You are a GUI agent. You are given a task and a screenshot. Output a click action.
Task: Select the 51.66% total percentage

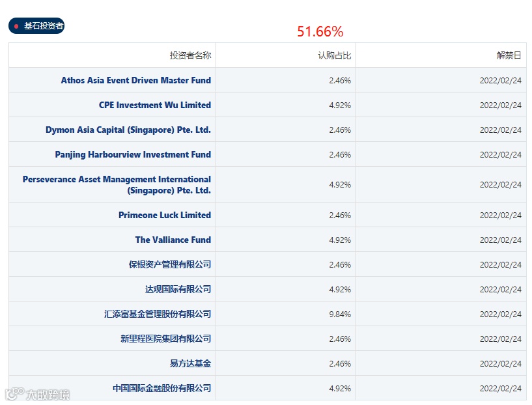pos(320,31)
